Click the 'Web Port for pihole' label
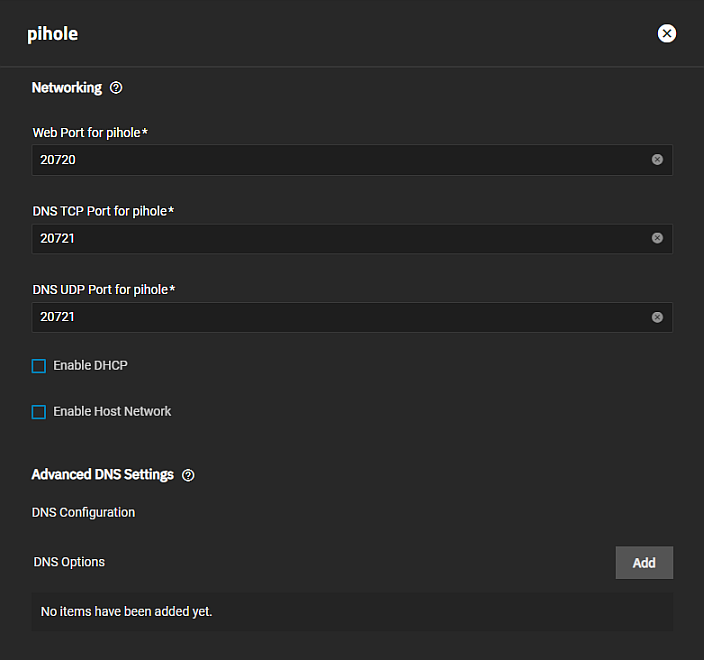Image resolution: width=704 pixels, height=660 pixels. click(90, 133)
